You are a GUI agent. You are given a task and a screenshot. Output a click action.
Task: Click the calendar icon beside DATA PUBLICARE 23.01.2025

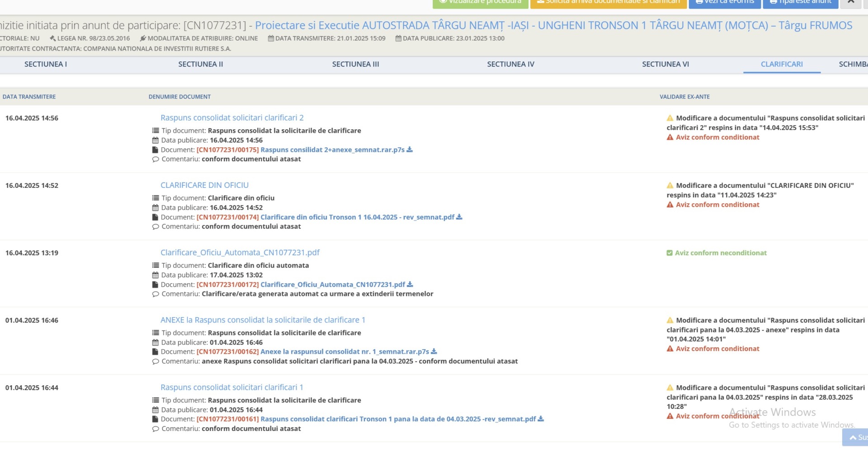[x=398, y=38]
